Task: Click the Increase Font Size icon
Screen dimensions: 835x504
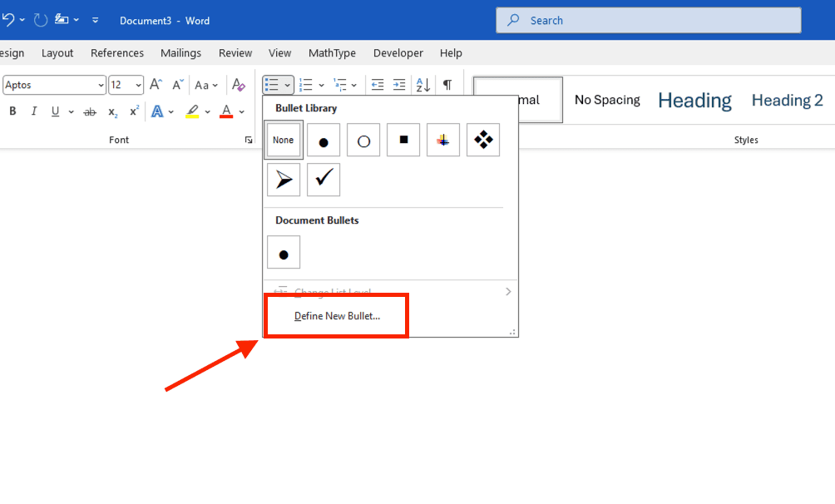Action: click(156, 84)
